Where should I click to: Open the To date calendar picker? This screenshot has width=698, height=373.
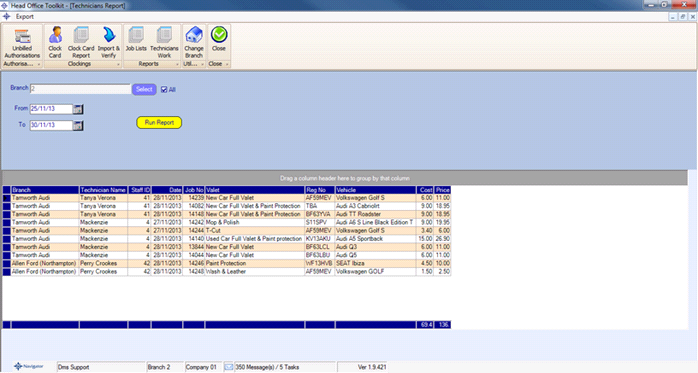(77, 126)
